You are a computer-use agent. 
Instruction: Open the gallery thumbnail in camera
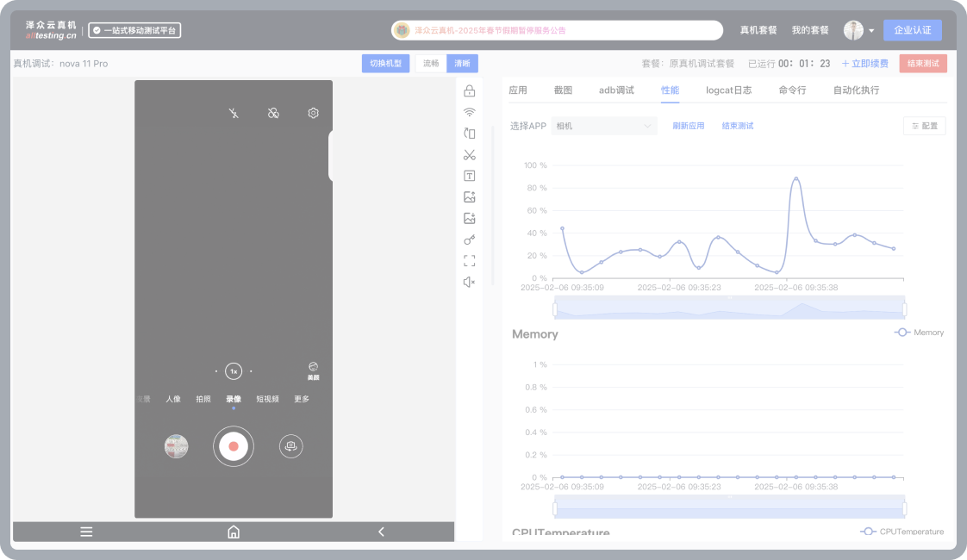coord(177,446)
